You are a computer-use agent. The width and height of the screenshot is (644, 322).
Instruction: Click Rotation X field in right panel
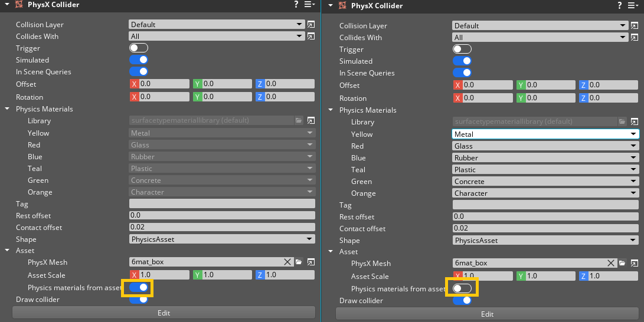[x=483, y=98]
